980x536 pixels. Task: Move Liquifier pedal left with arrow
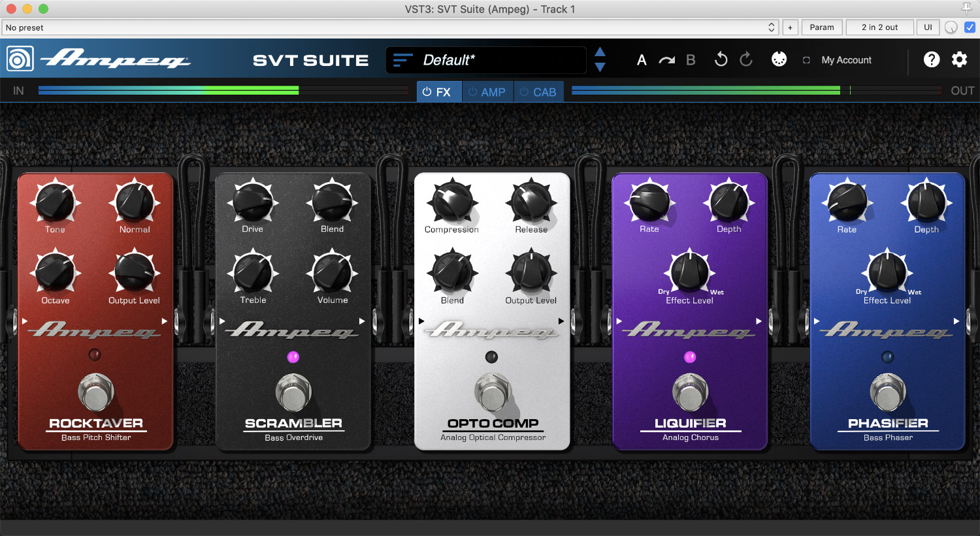coord(619,321)
